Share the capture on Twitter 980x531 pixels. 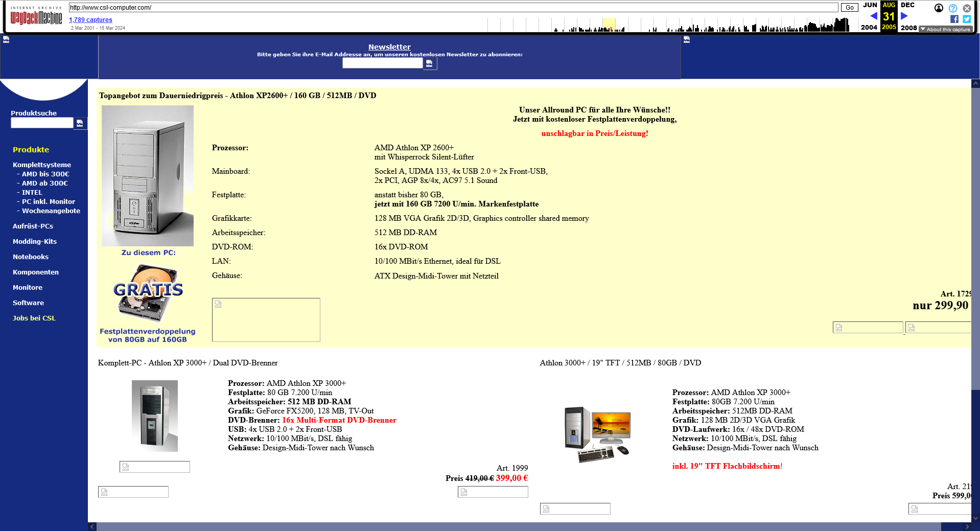967,19
